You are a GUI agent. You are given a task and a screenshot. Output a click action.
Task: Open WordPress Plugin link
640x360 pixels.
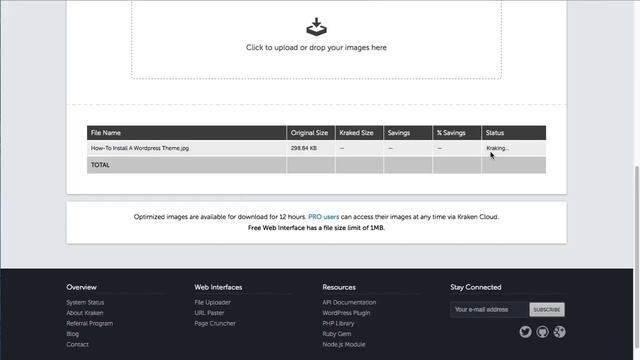tap(347, 313)
